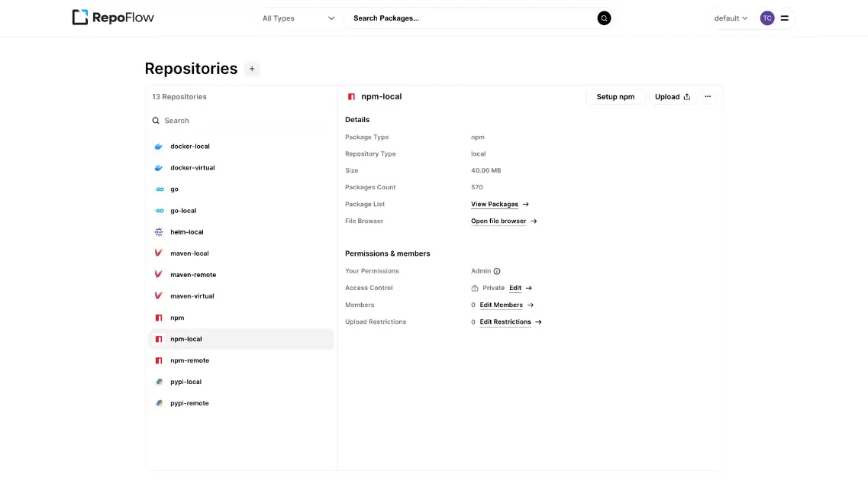The image size is (868, 481).
Task: Click the Go icon next to go-local
Action: 159,210
